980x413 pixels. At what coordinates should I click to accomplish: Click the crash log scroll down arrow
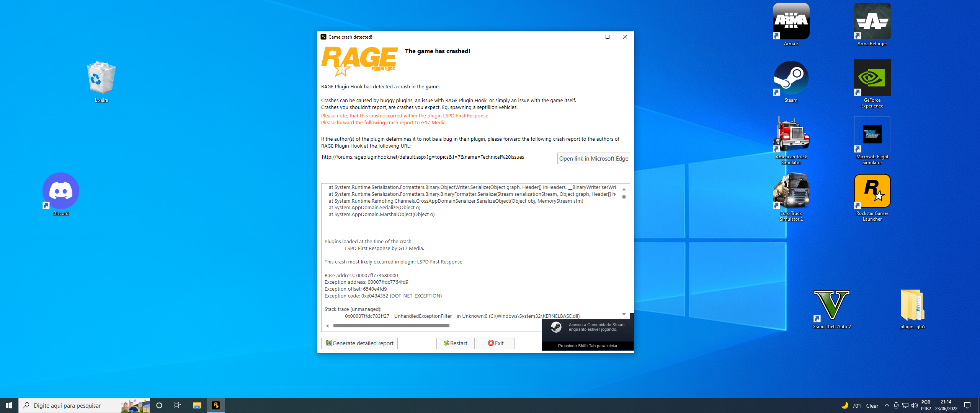tap(624, 314)
